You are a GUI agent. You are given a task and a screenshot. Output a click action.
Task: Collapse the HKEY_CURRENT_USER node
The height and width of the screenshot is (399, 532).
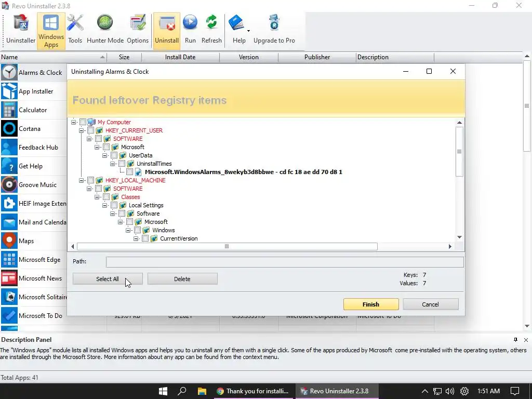pos(82,130)
